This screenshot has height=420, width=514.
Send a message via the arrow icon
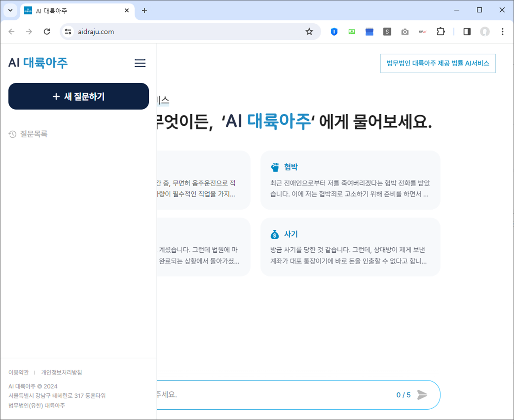tap(422, 394)
